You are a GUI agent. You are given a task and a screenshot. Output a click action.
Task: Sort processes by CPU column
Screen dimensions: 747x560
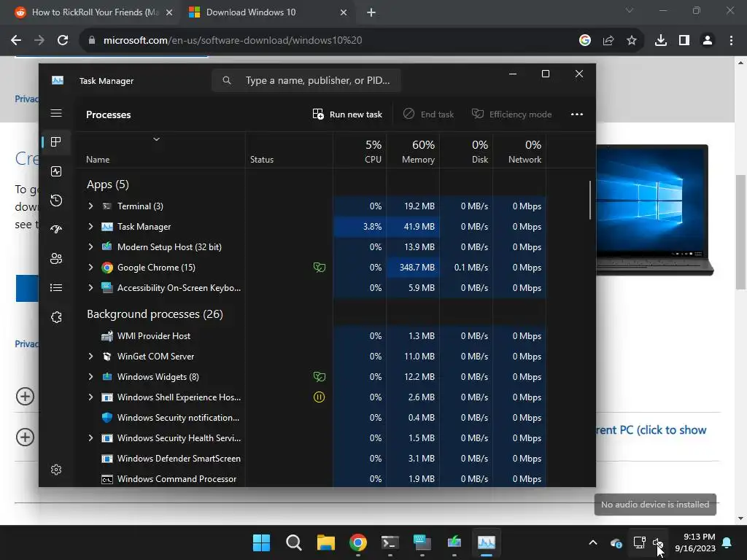coord(360,151)
